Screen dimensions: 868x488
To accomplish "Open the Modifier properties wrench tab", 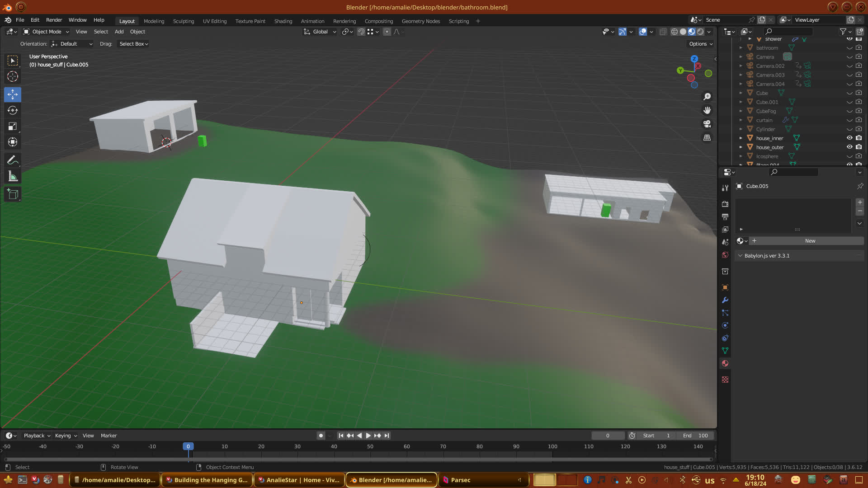I will tap(725, 300).
